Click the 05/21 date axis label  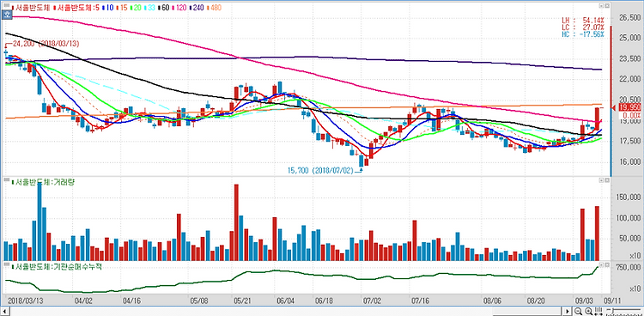click(242, 301)
